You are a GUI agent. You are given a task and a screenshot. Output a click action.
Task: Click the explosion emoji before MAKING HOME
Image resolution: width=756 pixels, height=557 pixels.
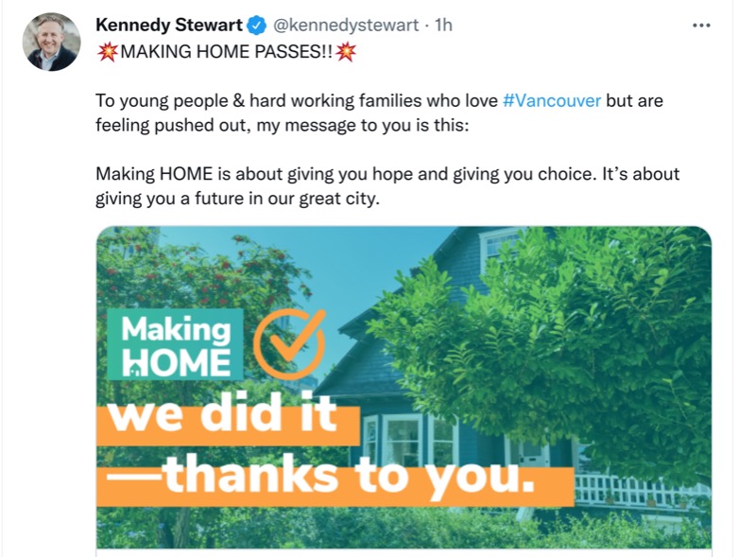tap(107, 52)
